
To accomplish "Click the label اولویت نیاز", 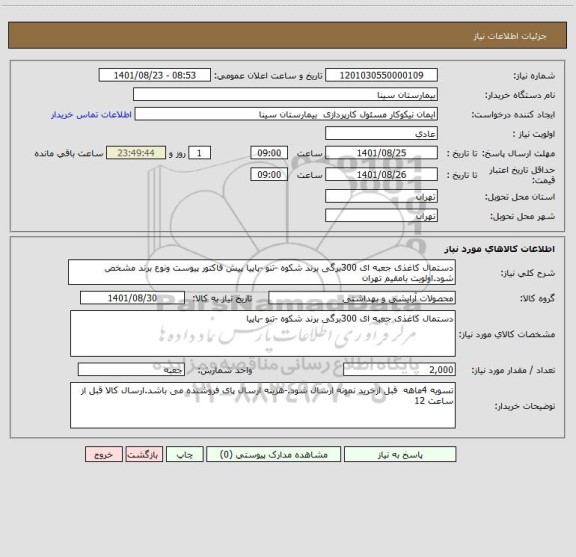I will [x=534, y=134].
